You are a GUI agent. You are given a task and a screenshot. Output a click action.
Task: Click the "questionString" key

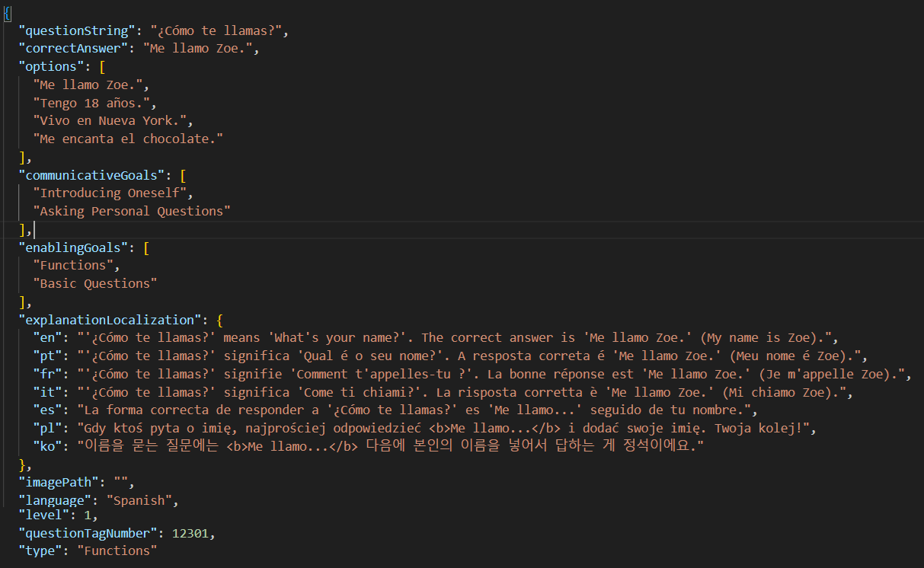pyautogui.click(x=74, y=31)
